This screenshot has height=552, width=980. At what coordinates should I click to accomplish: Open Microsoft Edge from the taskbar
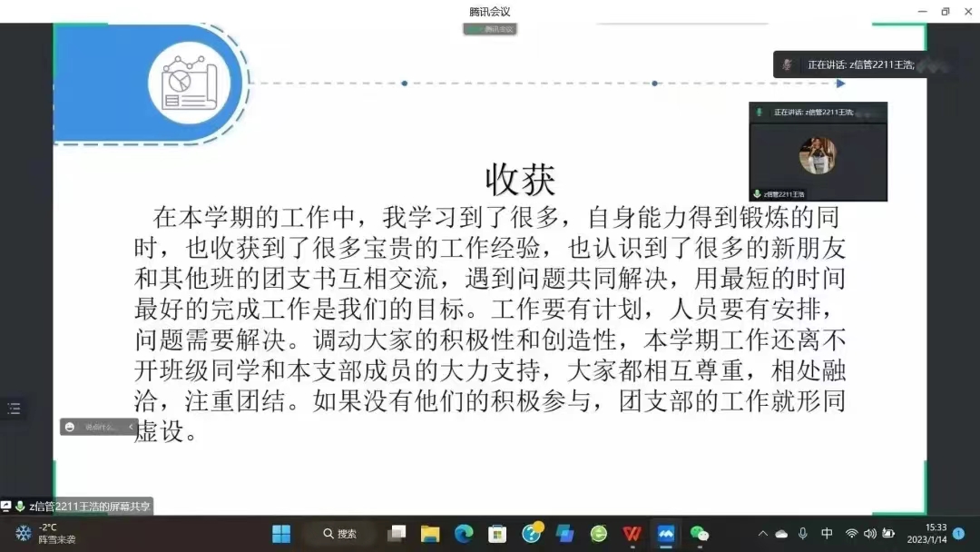(x=464, y=533)
